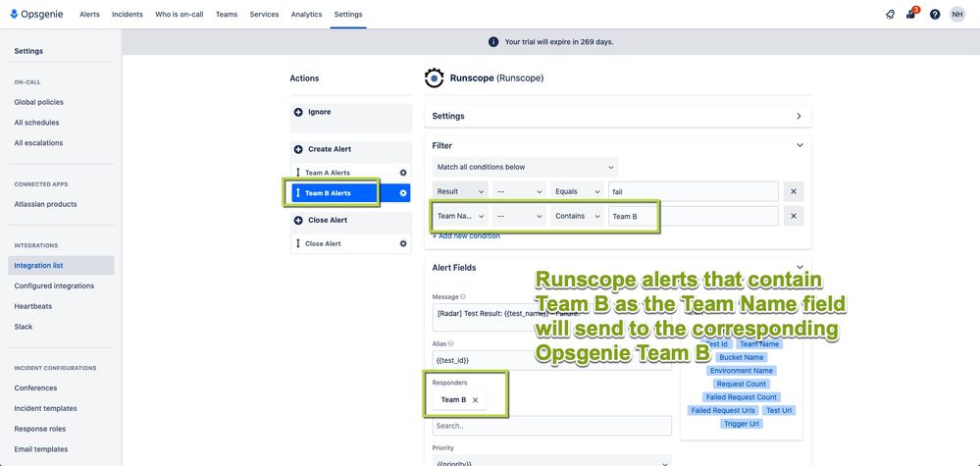Click the plus icon next to Create Alert

298,149
